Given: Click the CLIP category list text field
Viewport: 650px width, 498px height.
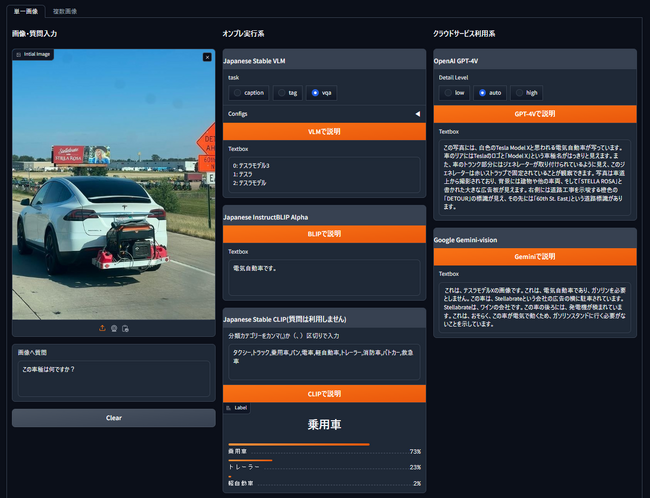Looking at the screenshot, I should 323,361.
